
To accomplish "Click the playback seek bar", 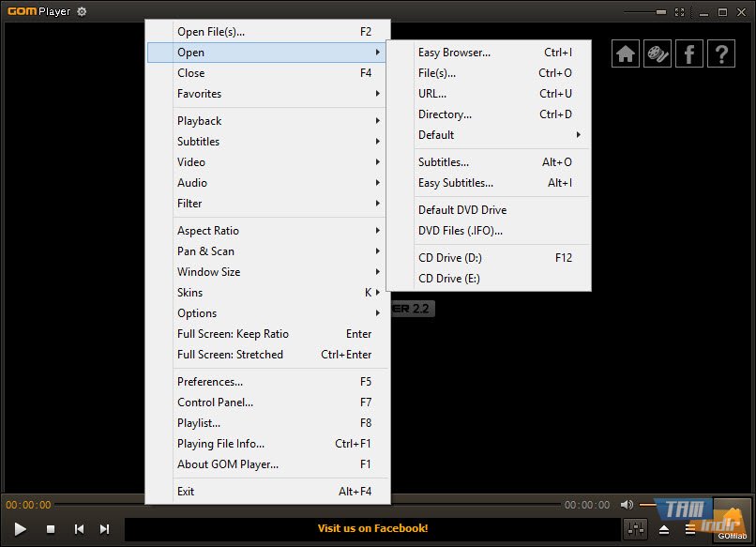I will click(309, 505).
